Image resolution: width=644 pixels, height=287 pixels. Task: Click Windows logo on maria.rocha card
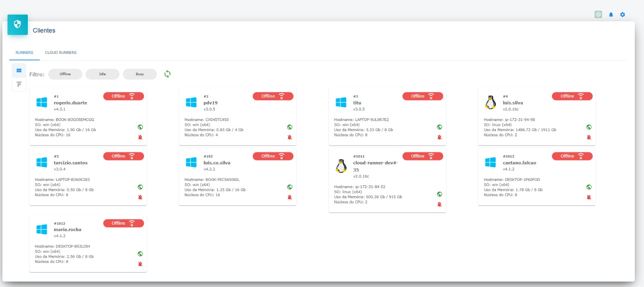coord(42,230)
